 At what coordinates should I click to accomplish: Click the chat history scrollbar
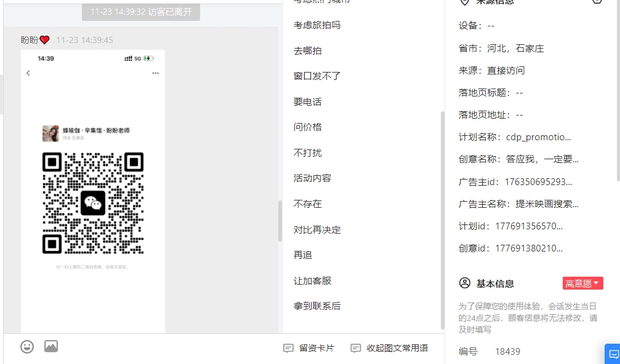click(280, 221)
